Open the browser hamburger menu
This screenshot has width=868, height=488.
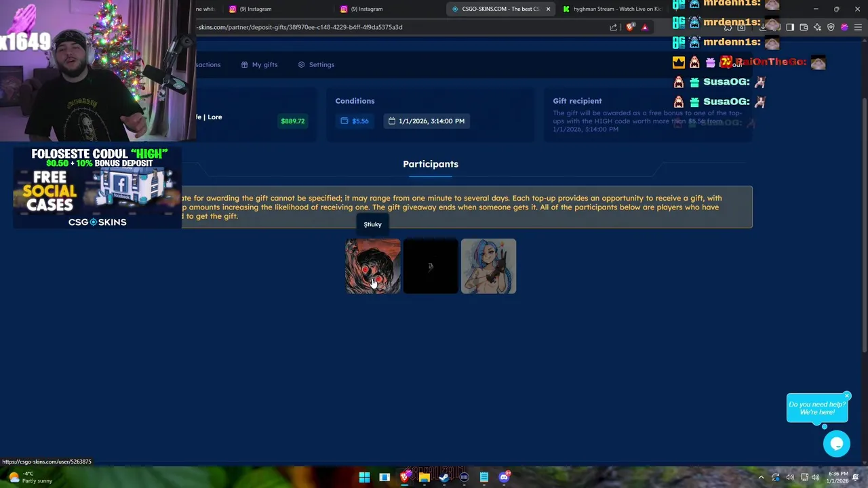coord(858,27)
